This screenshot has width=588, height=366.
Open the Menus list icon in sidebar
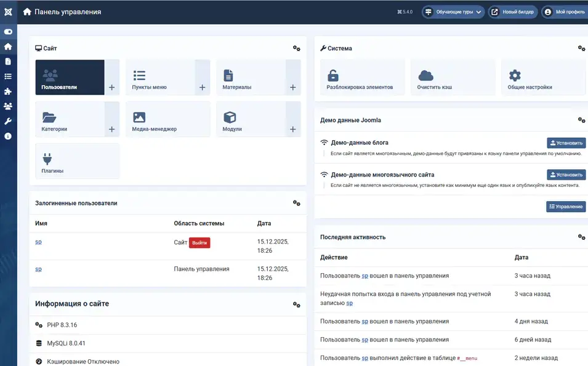pos(8,76)
